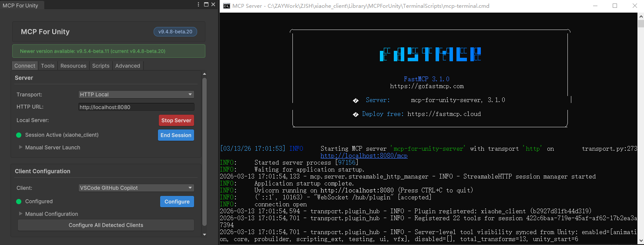The height and width of the screenshot is (245, 644).
Task: Click the Server section heading
Action: click(24, 78)
